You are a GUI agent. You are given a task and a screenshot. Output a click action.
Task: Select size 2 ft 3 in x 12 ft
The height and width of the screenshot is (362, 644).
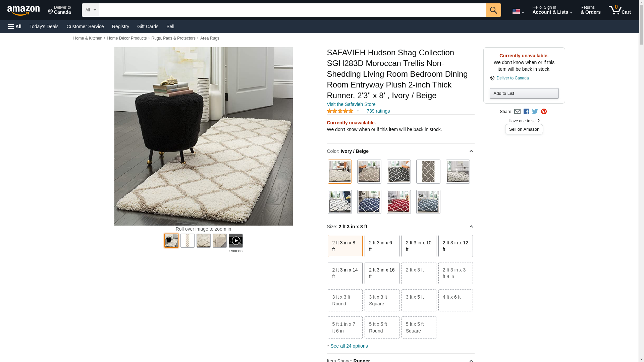455,246
